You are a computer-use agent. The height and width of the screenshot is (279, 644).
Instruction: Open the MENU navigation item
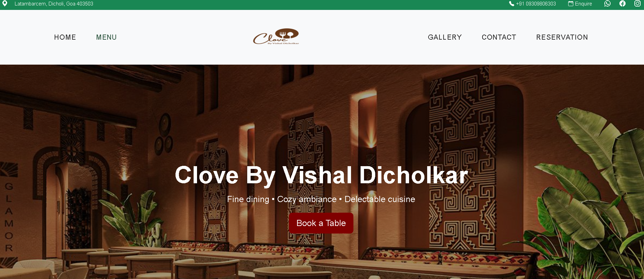click(x=106, y=37)
